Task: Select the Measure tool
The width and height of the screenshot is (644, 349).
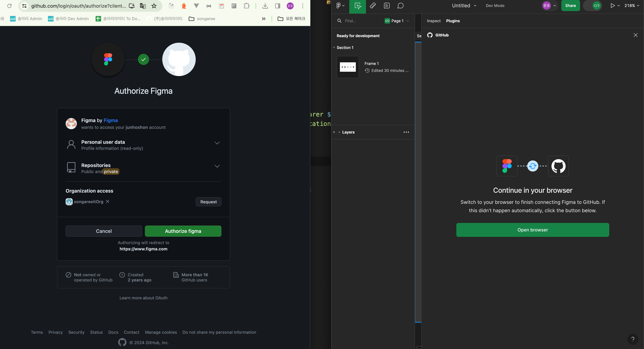Action: pos(373,6)
